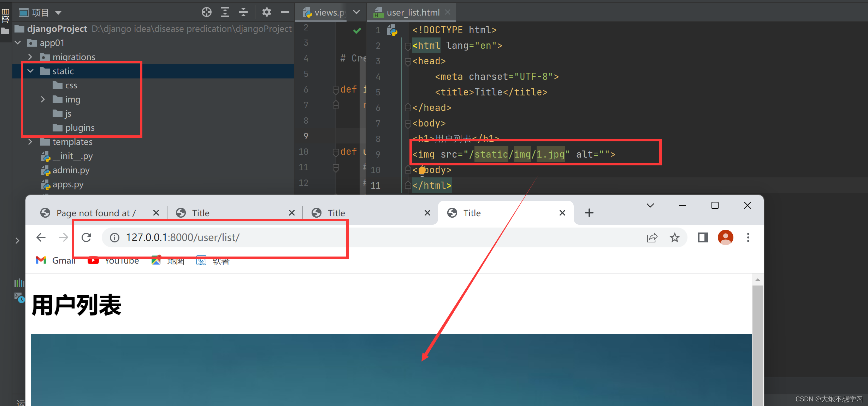Click the Python gutter icon on line 1

(x=392, y=30)
